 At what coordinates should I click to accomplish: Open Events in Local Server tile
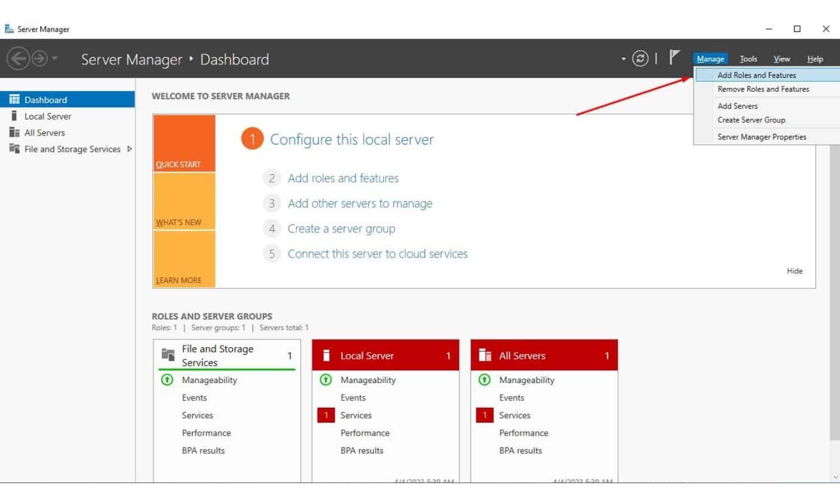(353, 398)
